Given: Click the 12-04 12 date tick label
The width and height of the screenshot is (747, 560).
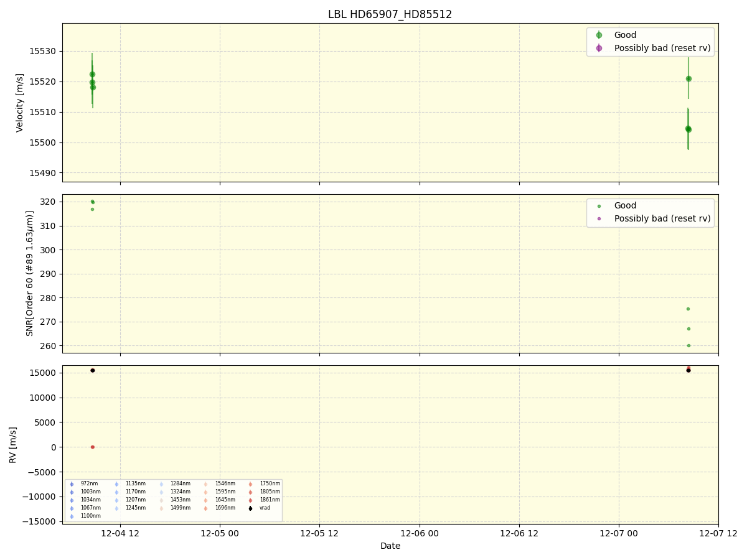Looking at the screenshot, I should pyautogui.click(x=120, y=533).
